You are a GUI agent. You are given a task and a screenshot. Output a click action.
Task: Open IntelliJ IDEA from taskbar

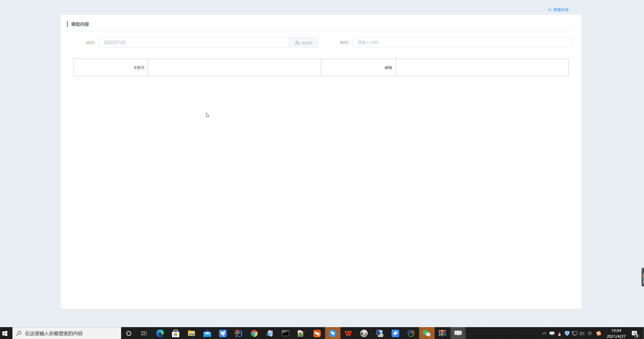pos(238,333)
